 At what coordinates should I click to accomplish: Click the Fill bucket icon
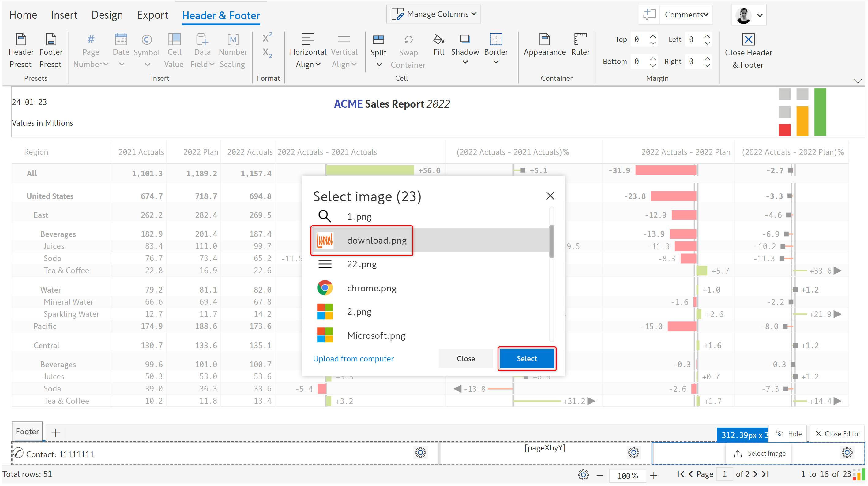(x=438, y=39)
